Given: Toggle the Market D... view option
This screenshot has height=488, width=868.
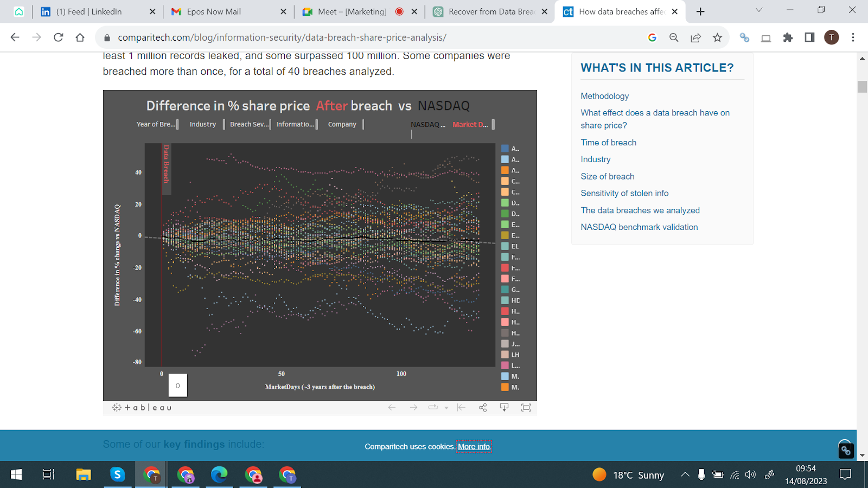Looking at the screenshot, I should tap(470, 125).
